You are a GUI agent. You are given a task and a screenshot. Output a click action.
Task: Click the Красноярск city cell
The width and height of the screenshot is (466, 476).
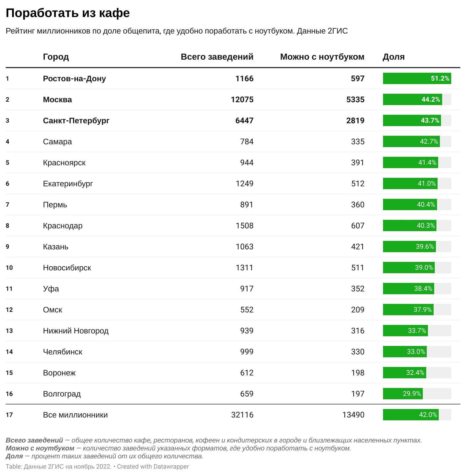click(x=64, y=163)
